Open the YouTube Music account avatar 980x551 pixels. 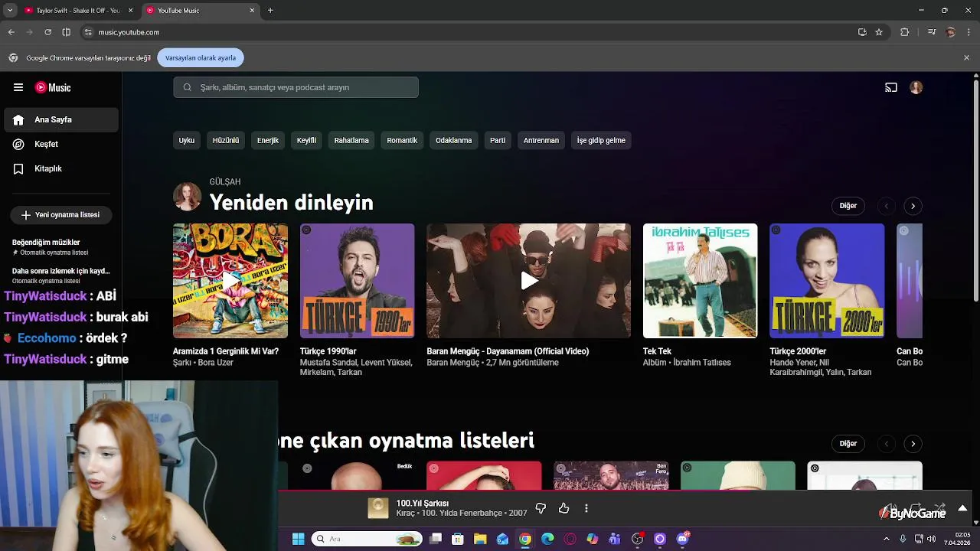pos(916,87)
